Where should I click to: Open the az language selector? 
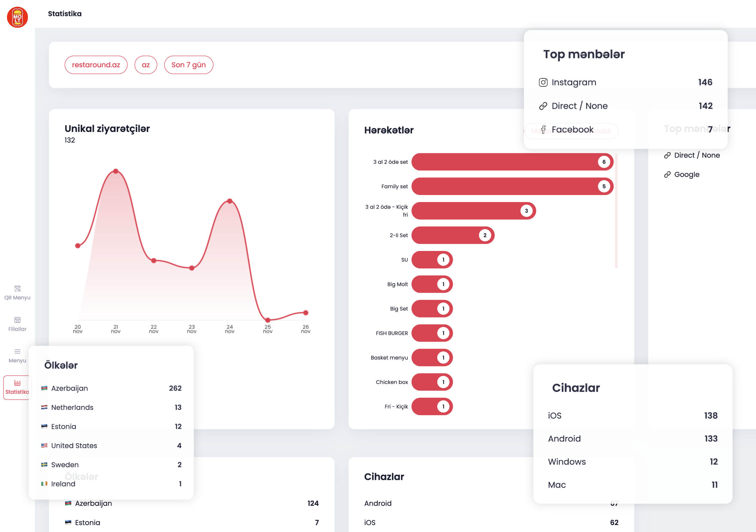click(146, 65)
